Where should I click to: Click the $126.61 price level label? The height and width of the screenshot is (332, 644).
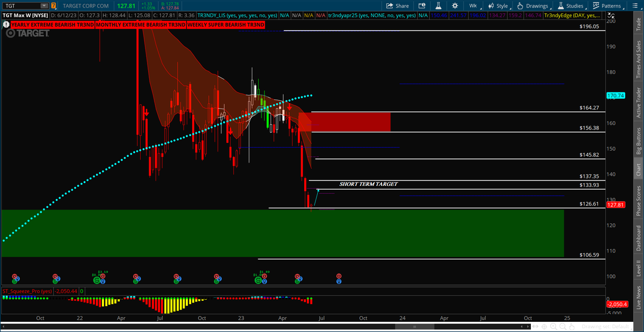(589, 204)
